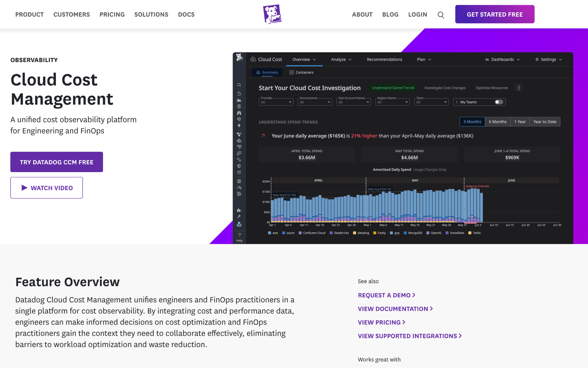Open the site search magnifier icon
The width and height of the screenshot is (588, 368).
[x=441, y=15]
